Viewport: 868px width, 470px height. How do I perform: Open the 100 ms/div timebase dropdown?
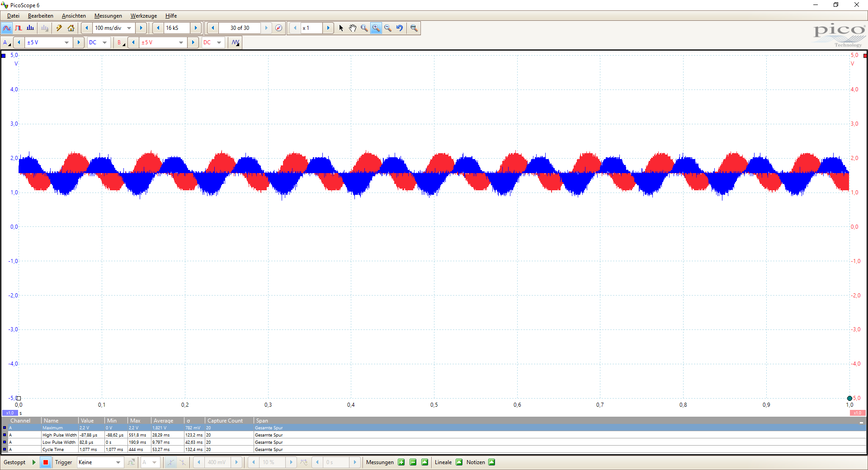click(x=129, y=28)
